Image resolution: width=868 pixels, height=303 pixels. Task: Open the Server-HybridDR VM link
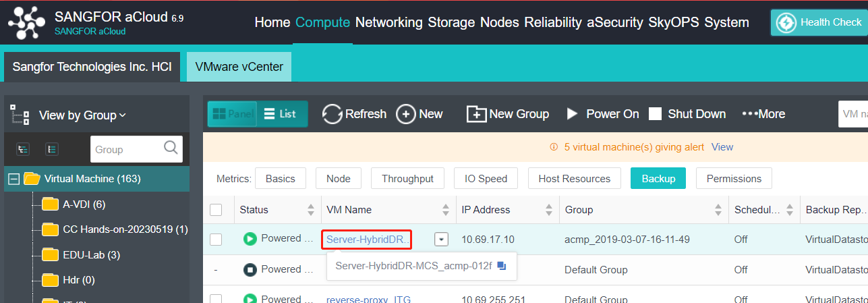[368, 239]
